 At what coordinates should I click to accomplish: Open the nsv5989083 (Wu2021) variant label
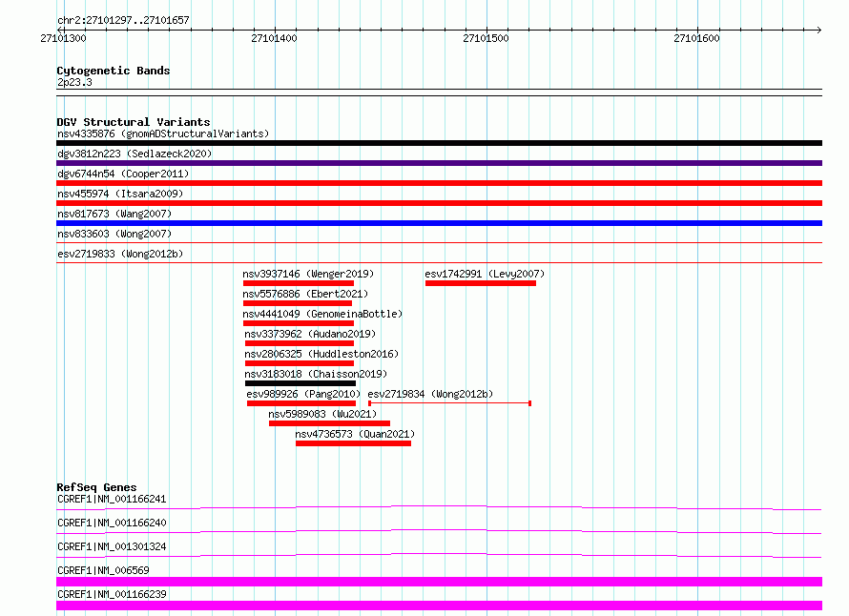coord(322,414)
